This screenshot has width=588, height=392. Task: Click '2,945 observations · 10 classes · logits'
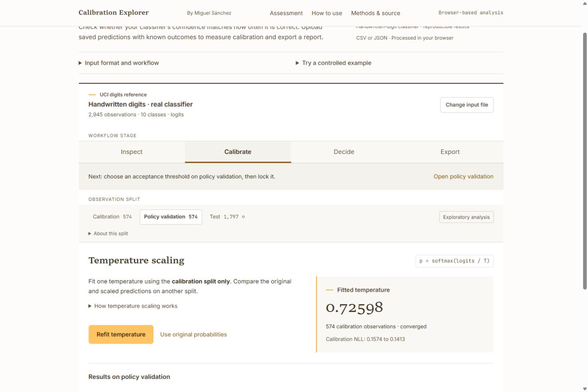136,115
